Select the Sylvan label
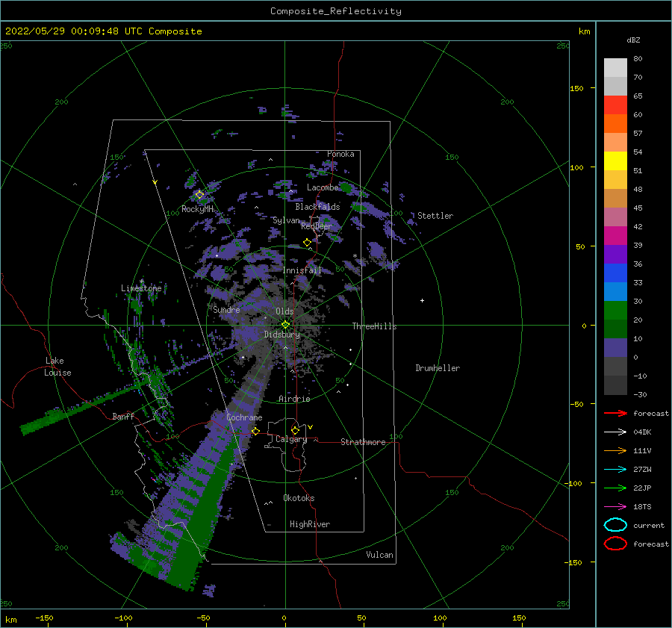The width and height of the screenshot is (672, 628). pyautogui.click(x=286, y=220)
